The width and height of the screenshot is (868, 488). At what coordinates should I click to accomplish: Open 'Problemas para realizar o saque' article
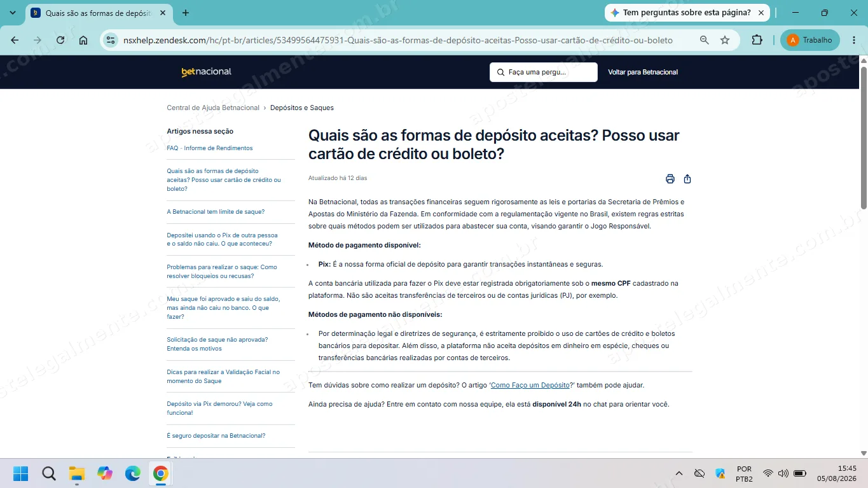click(x=222, y=272)
